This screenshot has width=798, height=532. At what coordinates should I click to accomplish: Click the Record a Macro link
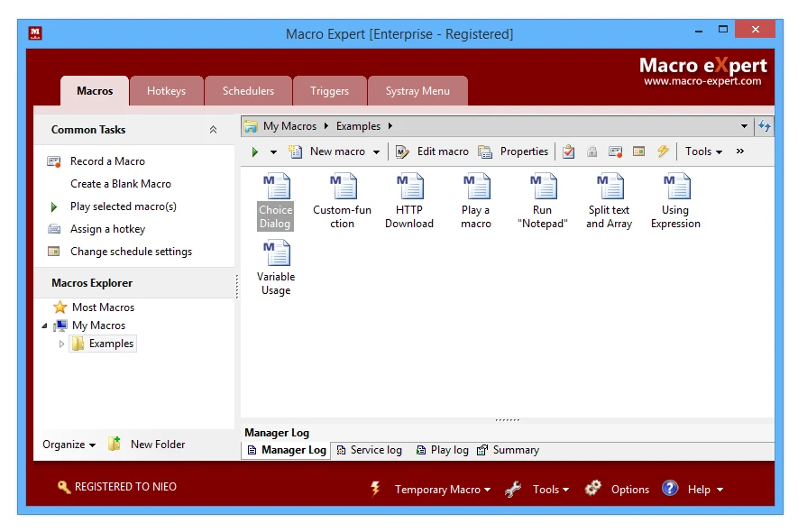[x=107, y=161]
